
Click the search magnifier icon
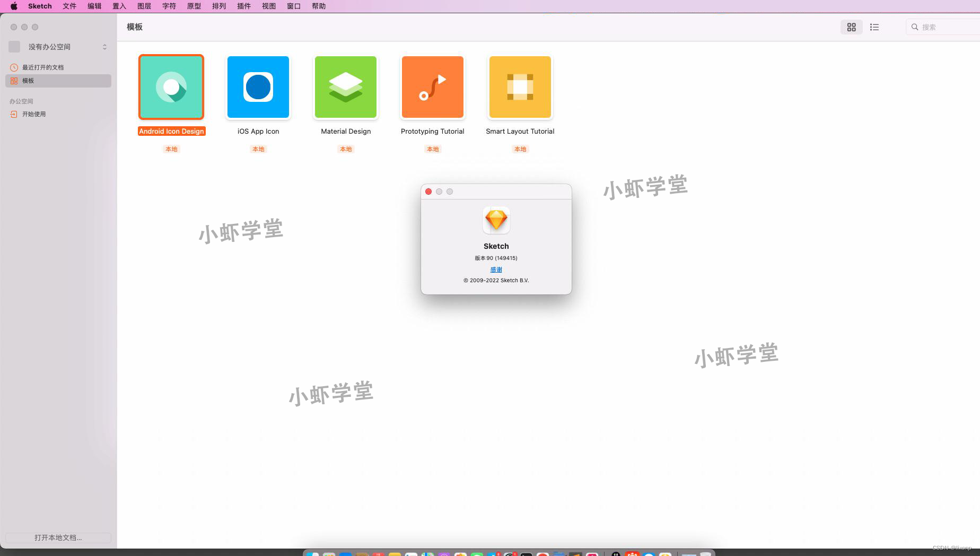(915, 27)
